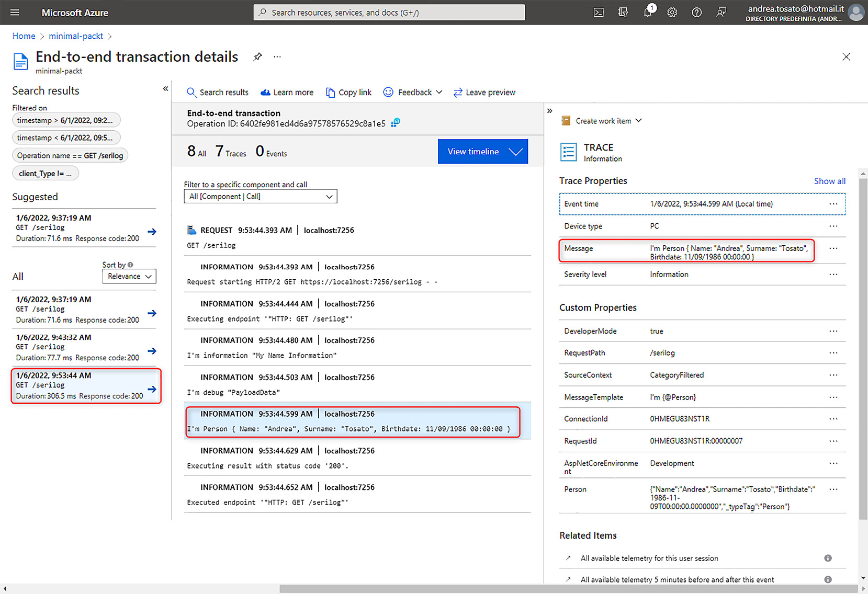
Task: Click the timestamp > 6/1/2022 filter pill
Action: pos(66,120)
